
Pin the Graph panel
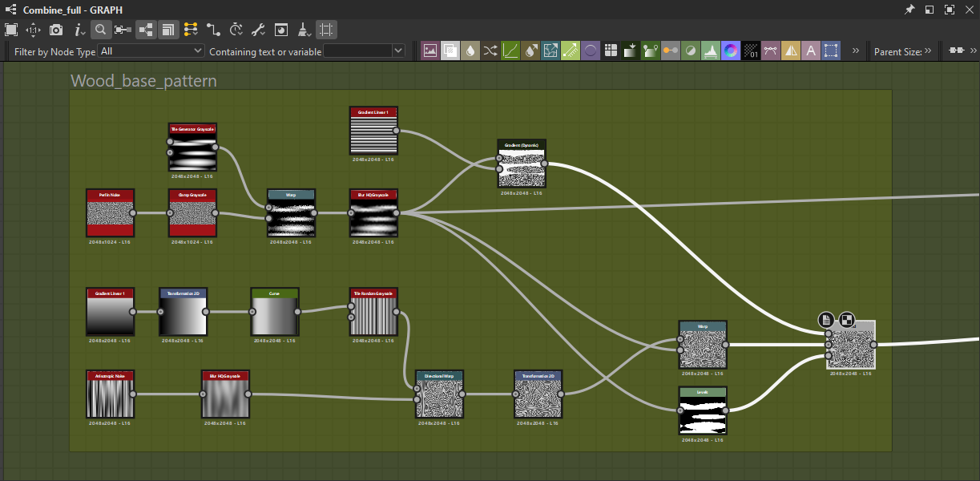(x=909, y=10)
